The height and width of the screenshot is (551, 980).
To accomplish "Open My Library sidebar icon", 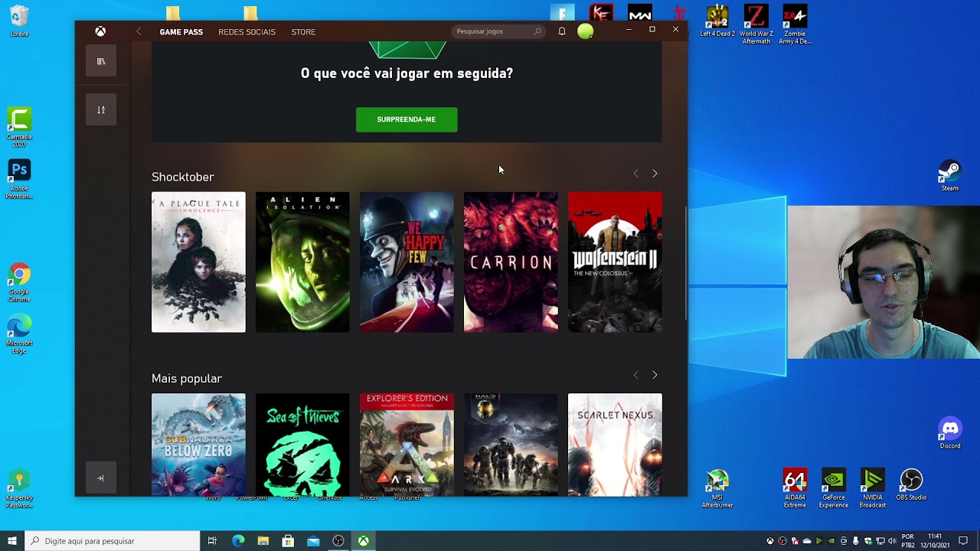I will click(101, 61).
